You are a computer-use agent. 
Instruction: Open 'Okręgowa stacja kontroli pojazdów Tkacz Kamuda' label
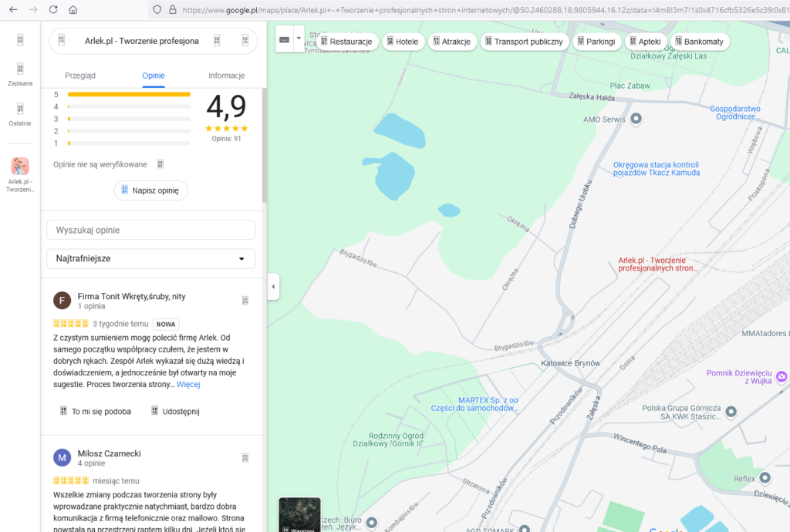coord(656,169)
